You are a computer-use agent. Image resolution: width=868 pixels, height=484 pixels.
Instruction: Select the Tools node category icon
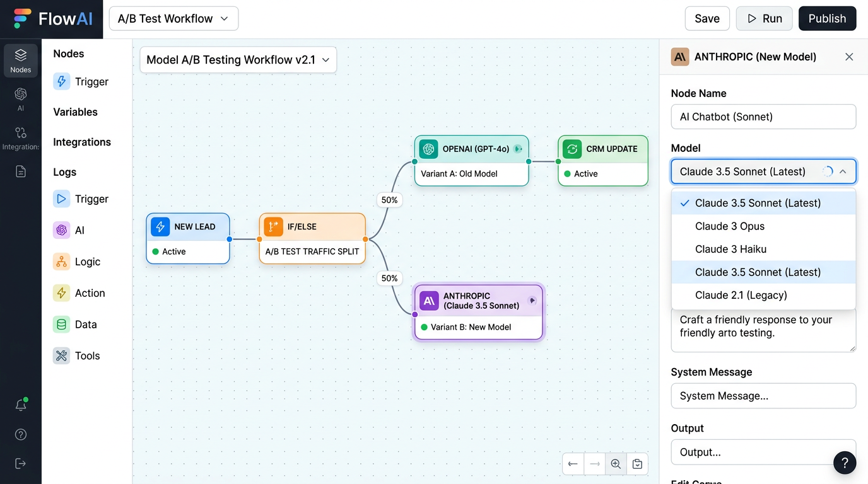pos(61,355)
